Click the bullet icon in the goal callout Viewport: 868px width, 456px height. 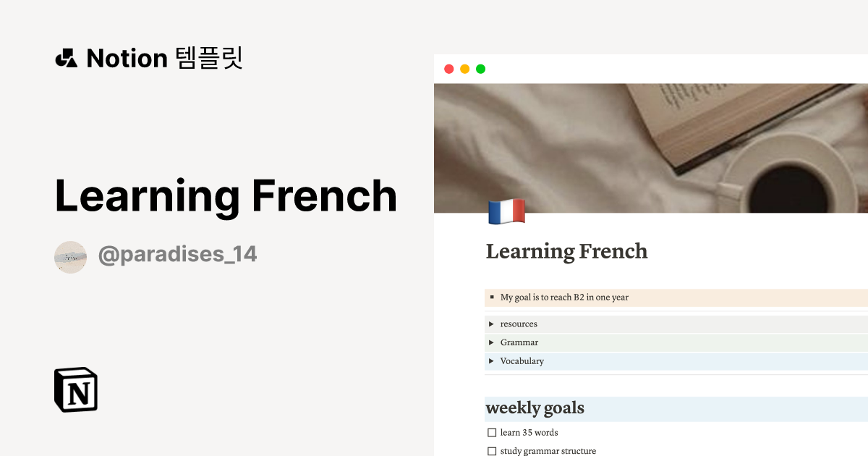(491, 297)
